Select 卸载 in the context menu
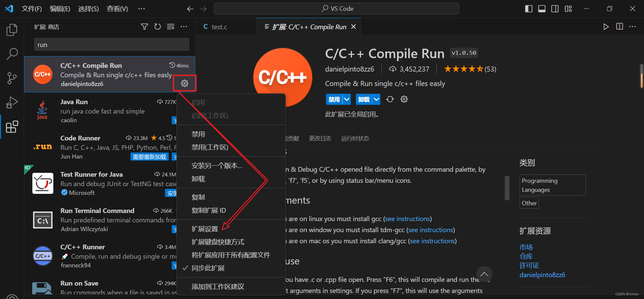This screenshot has height=299, width=644. click(231, 179)
